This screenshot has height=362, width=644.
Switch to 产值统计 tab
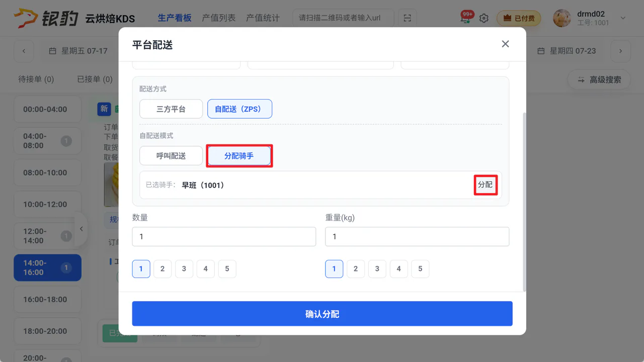263,18
